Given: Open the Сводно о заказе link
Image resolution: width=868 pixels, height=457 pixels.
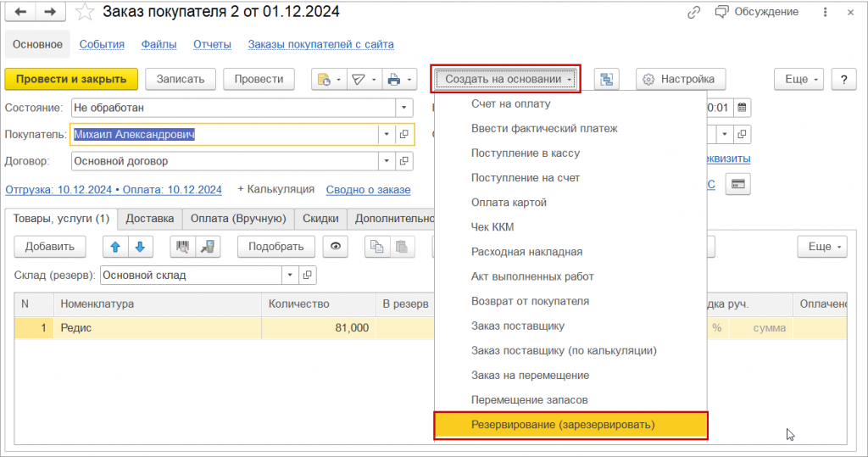Looking at the screenshot, I should tap(368, 190).
